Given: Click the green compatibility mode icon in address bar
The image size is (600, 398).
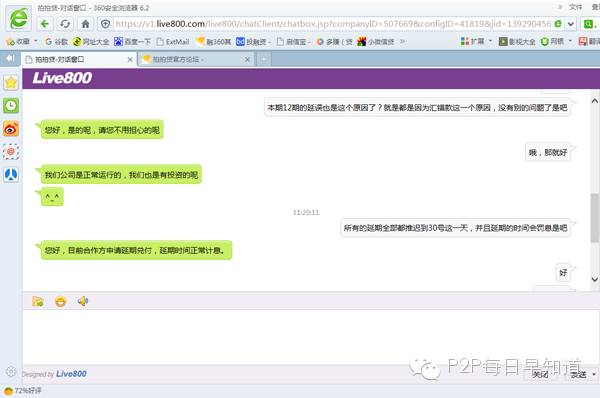Looking at the screenshot, I should 558,24.
